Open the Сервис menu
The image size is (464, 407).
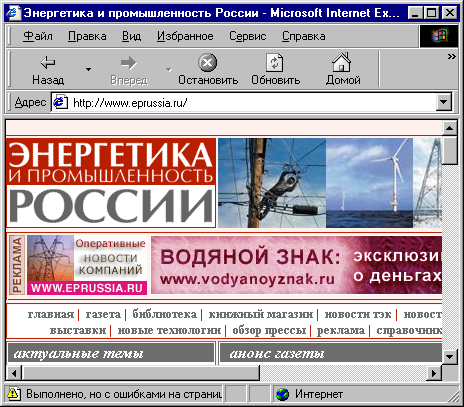click(248, 36)
